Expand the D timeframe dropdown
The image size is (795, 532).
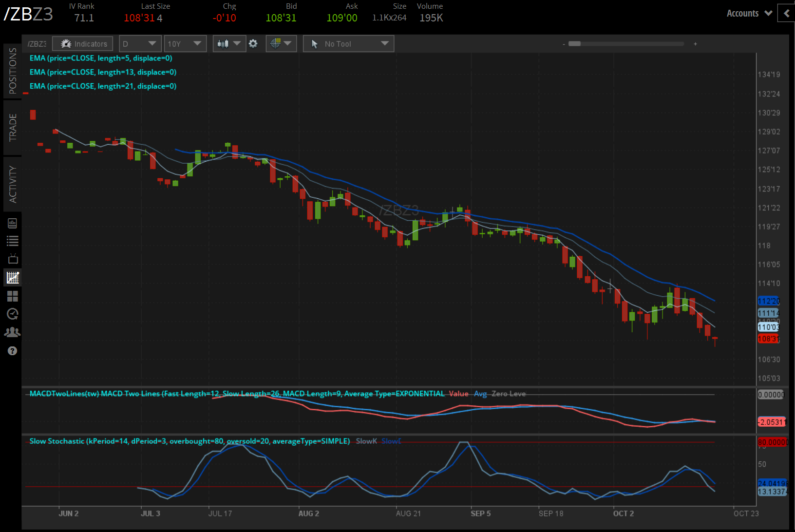click(140, 44)
